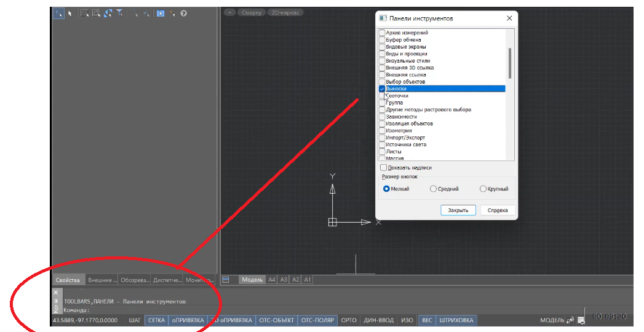644x332 pixels.
Task: Open Справка in the toolbars dialog
Action: point(498,210)
